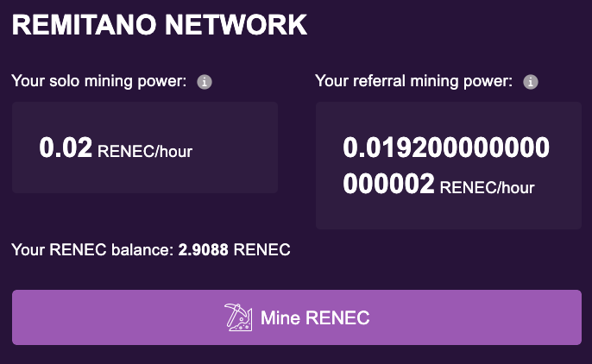This screenshot has height=364, width=592.
Task: Click the 000002 second line of referral value
Action: pyautogui.click(x=388, y=184)
